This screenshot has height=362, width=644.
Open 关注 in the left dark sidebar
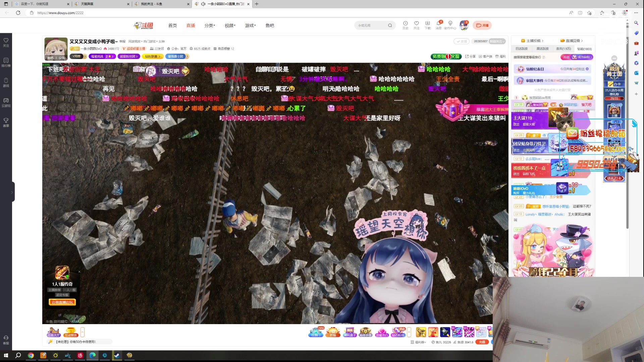pos(6,42)
